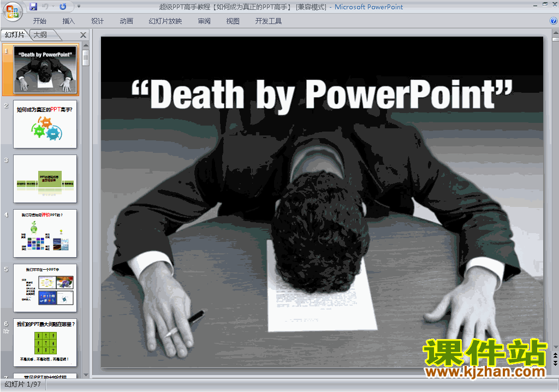
Task: Click thumbnail pane scroll-up arrow
Action: tap(86, 46)
